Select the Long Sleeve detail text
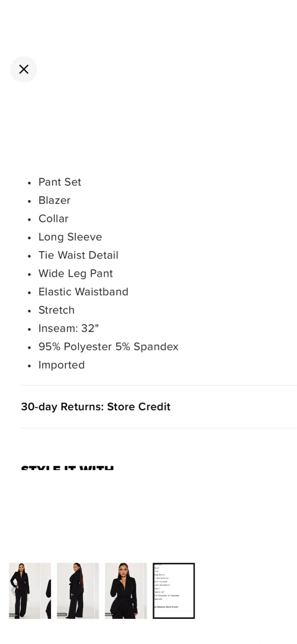 coord(70,237)
